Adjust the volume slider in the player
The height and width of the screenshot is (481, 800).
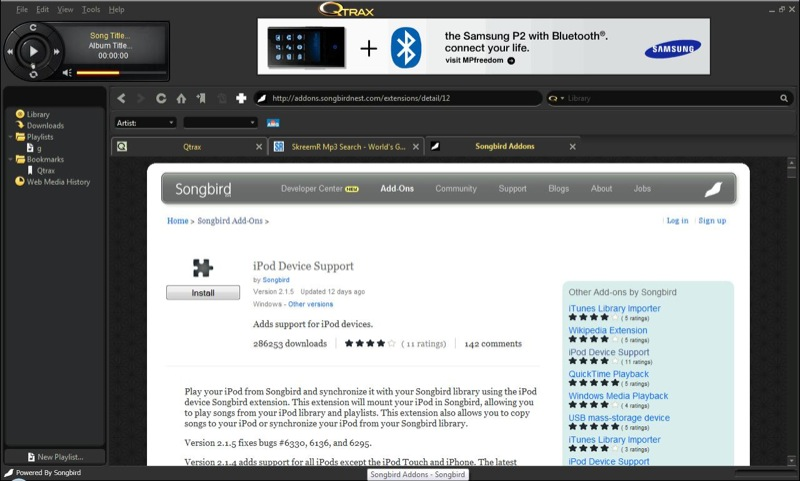[x=121, y=73]
